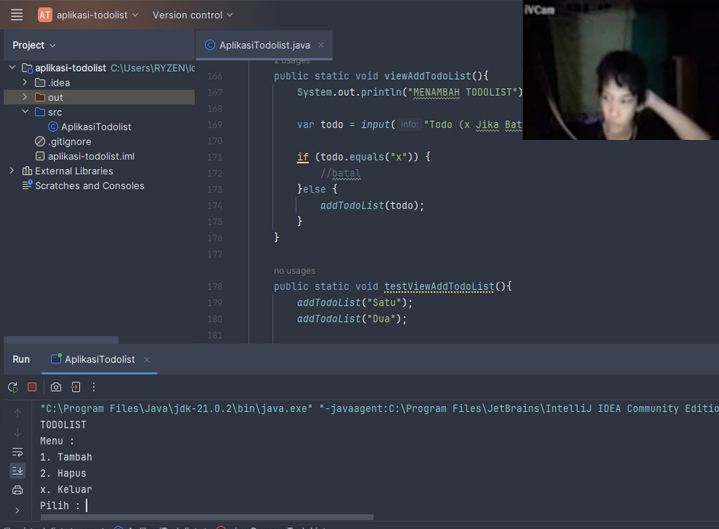This screenshot has width=719, height=529.
Task: Collapse the src folder
Action: pos(25,112)
